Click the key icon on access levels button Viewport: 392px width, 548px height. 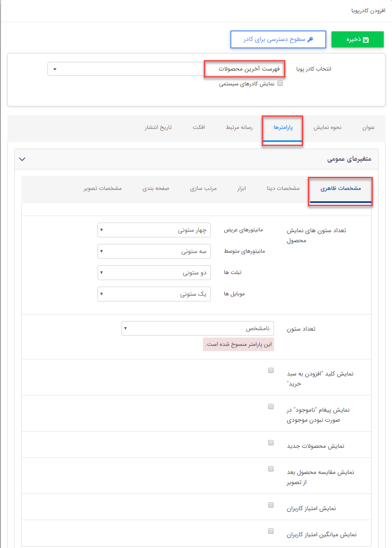309,39
